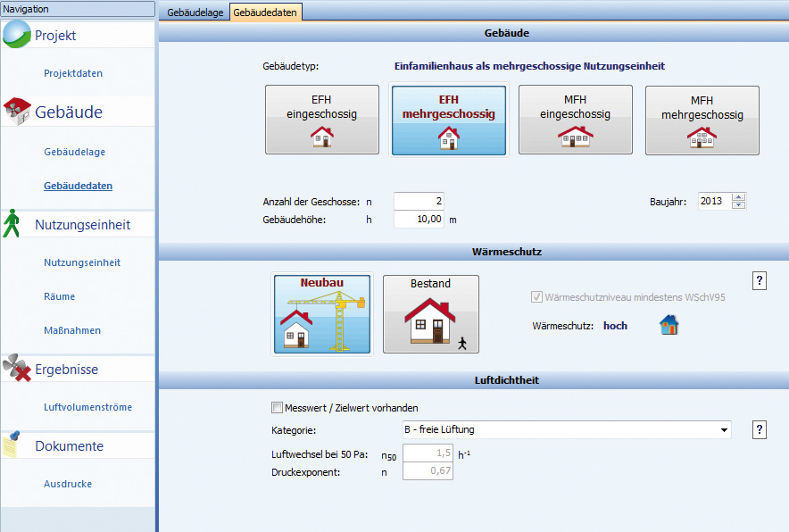Click the Gebäude house-fan icon
The image size is (789, 532).
(17, 112)
